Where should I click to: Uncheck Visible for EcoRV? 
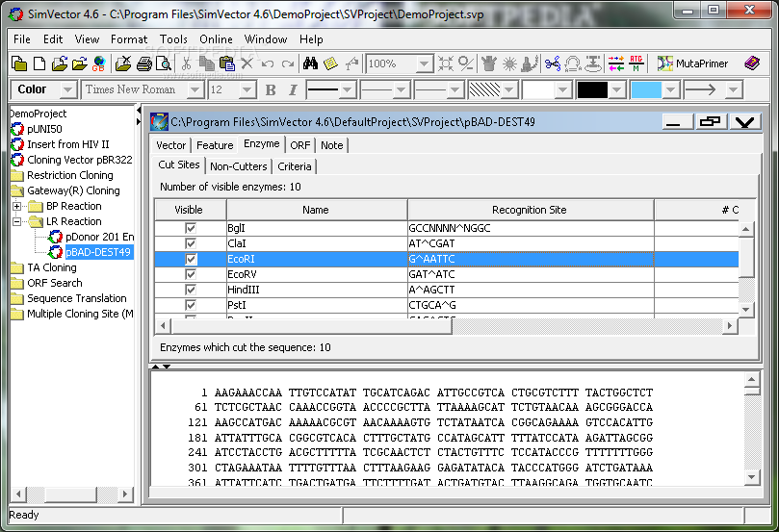191,274
